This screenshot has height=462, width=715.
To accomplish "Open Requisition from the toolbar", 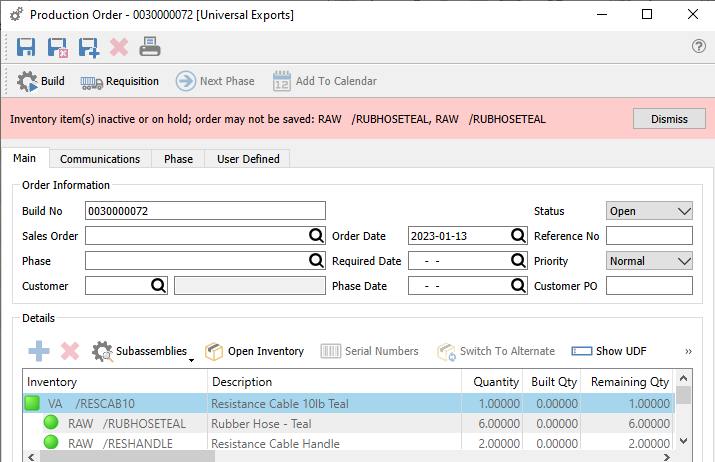I will pyautogui.click(x=119, y=81).
